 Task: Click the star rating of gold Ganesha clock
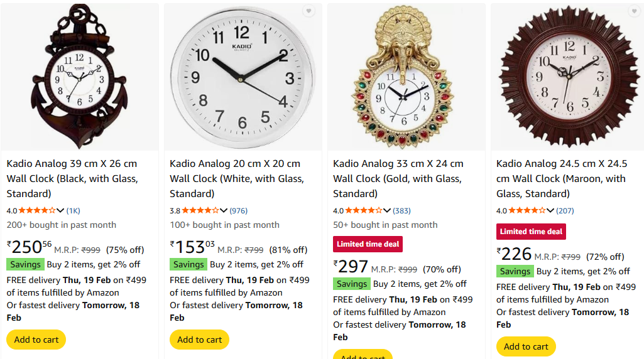coord(364,210)
